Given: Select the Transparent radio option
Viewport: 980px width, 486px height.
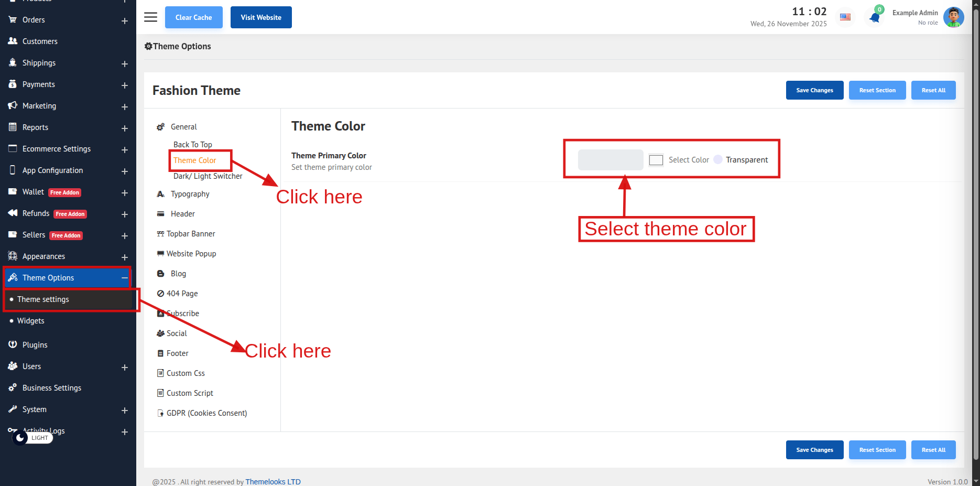Looking at the screenshot, I should click(x=718, y=159).
